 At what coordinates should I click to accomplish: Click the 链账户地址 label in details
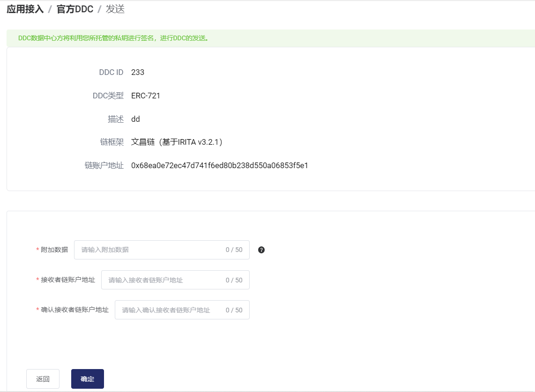click(x=104, y=165)
